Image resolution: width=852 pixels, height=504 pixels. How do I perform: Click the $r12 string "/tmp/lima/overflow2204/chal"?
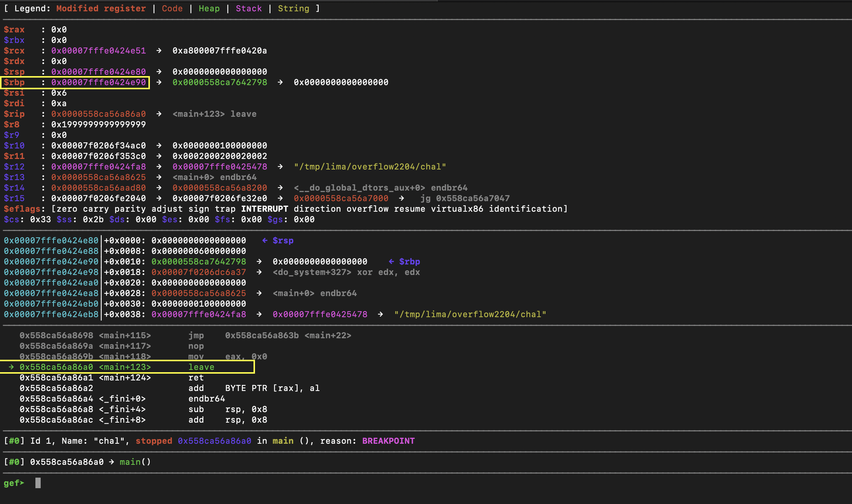(370, 166)
